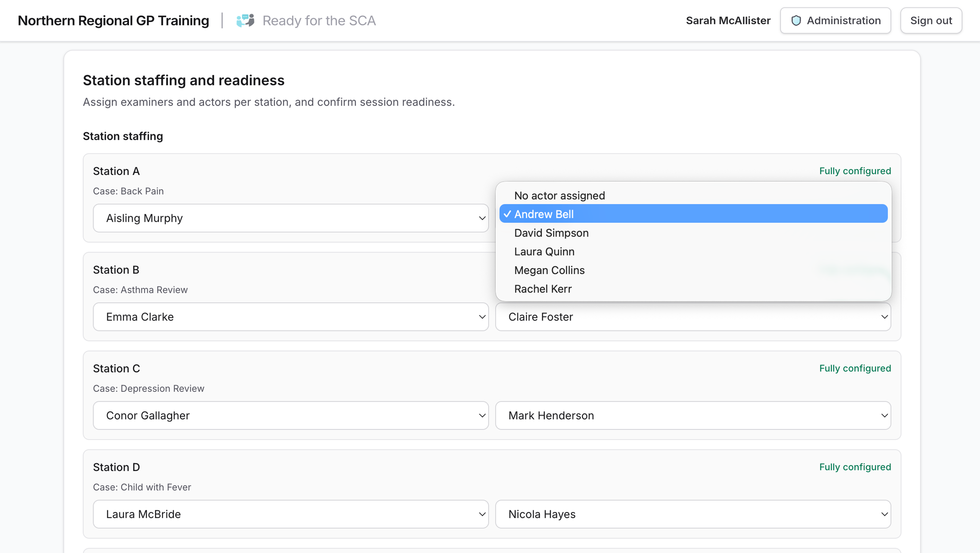Click the Sarah McAllister user name
The width and height of the screenshot is (980, 553).
(728, 20)
